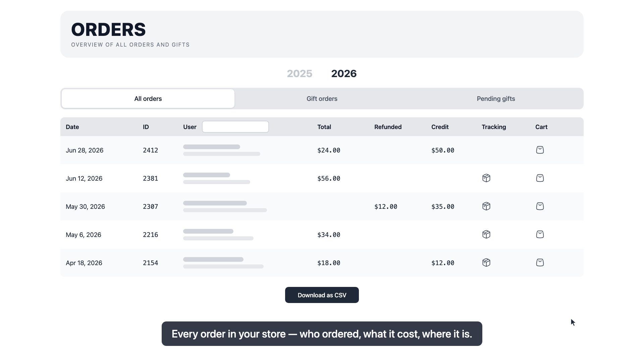This screenshot has height=362, width=644.
Task: Click the Refunded column header
Action: (388, 127)
